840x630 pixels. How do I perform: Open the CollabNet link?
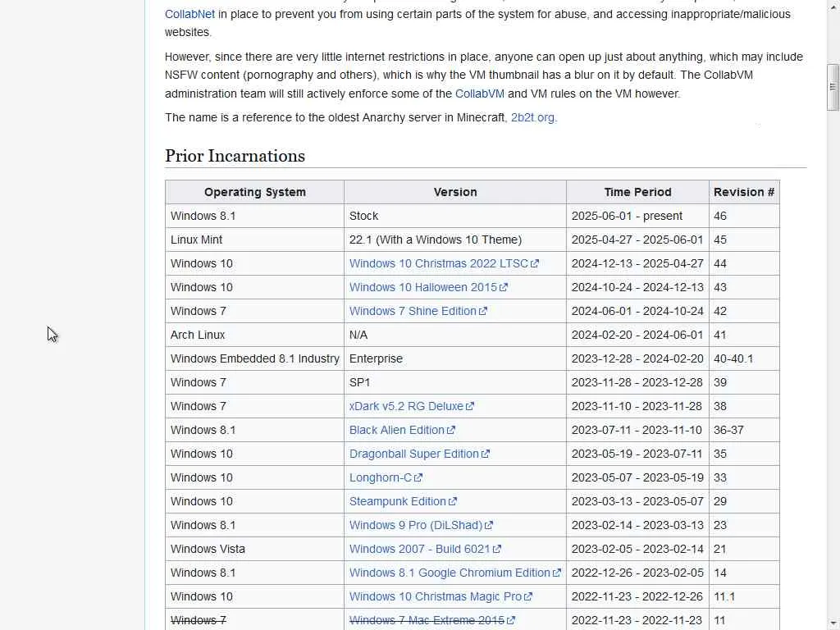point(189,14)
